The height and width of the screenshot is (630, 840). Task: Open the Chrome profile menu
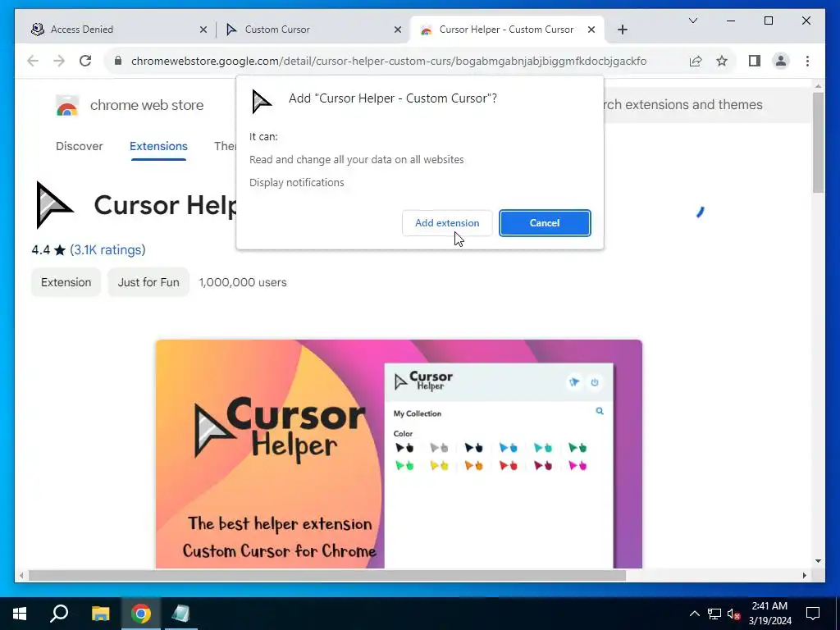click(781, 61)
